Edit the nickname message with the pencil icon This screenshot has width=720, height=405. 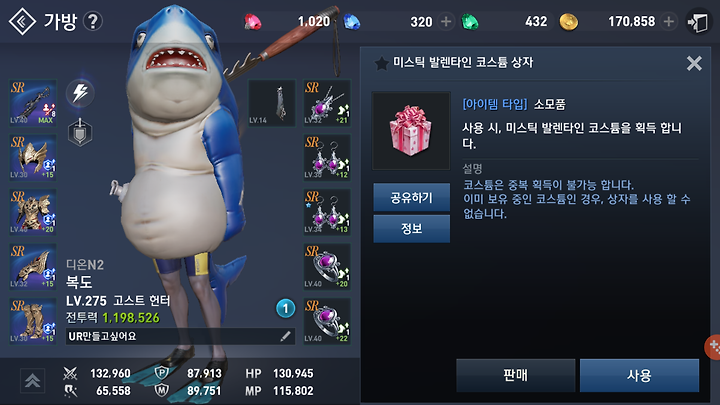[x=285, y=337]
